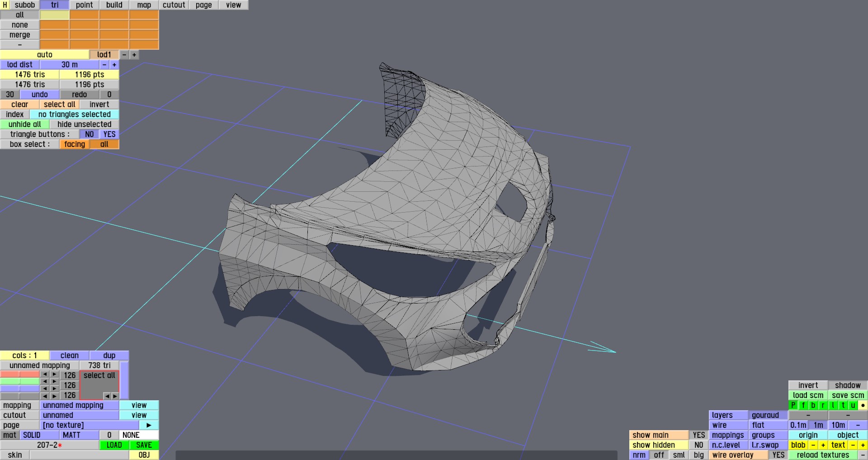Click left arrow on the red slider row

coord(45,375)
